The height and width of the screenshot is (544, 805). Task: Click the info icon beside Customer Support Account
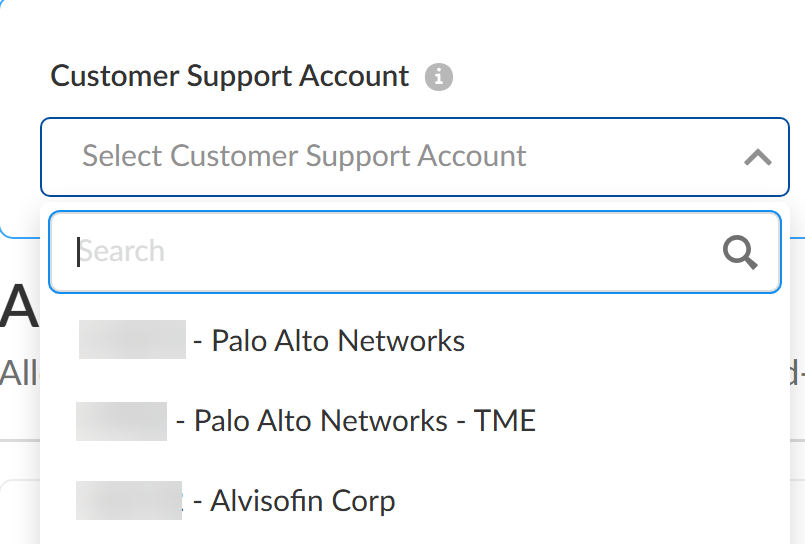click(438, 77)
